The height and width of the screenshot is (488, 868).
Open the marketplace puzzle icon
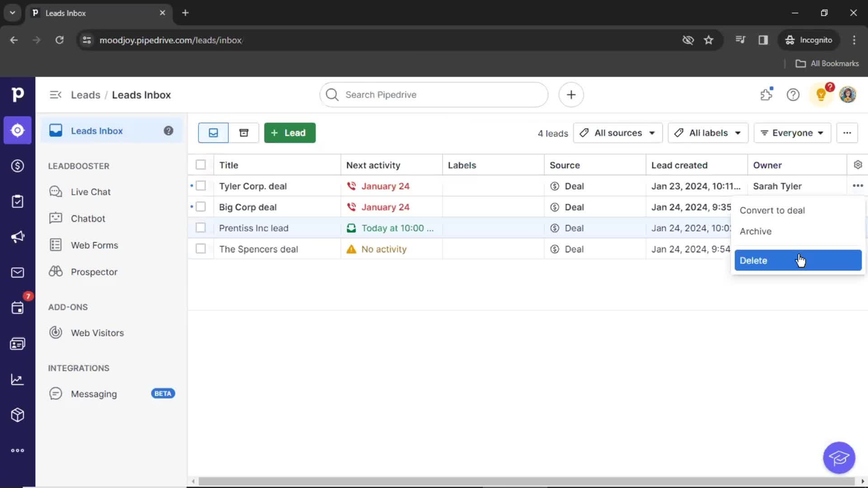tap(767, 94)
